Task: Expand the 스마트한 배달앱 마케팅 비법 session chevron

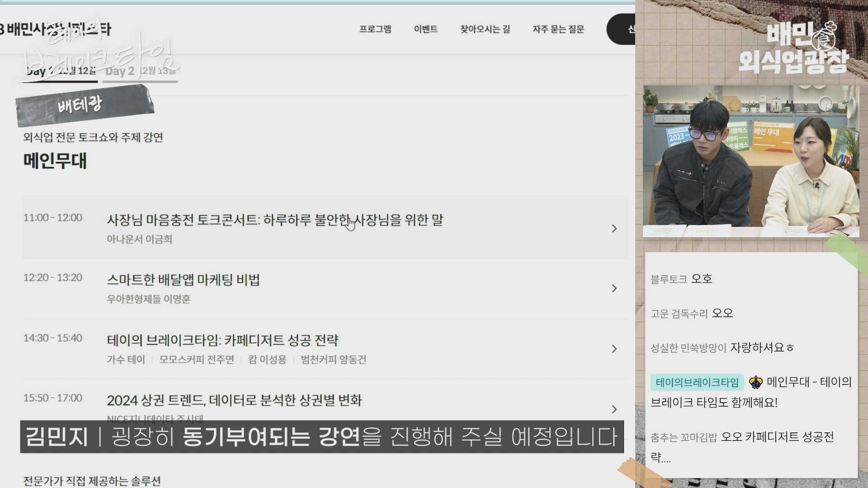Action: 614,288
